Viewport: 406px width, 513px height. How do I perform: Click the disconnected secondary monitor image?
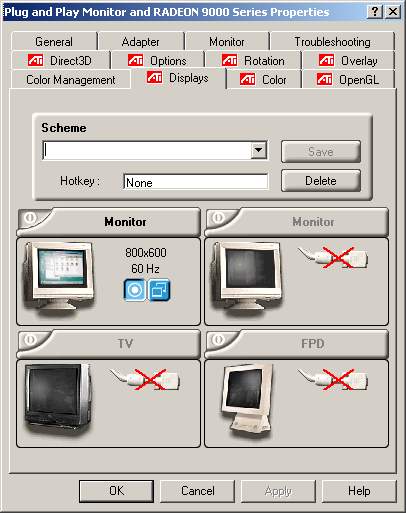click(x=247, y=278)
